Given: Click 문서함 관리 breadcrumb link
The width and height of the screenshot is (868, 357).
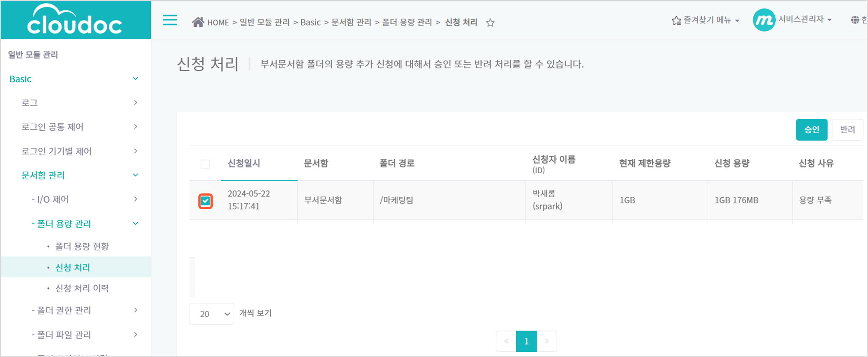Looking at the screenshot, I should (x=351, y=22).
